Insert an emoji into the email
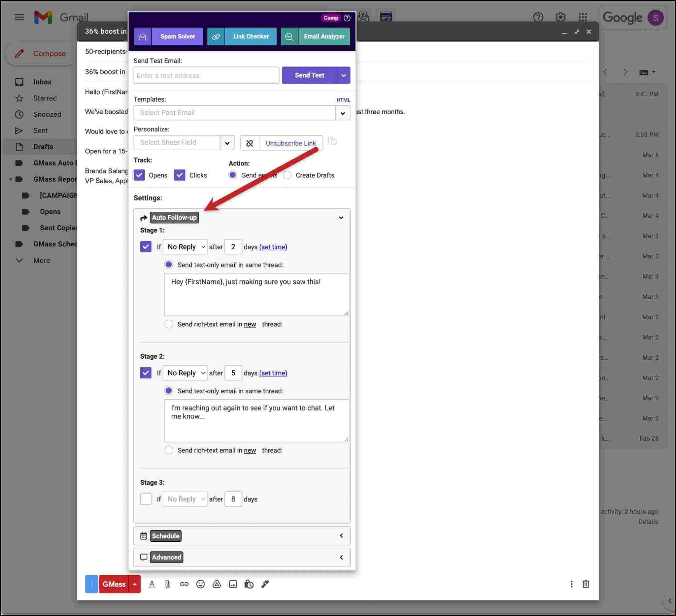 point(200,584)
